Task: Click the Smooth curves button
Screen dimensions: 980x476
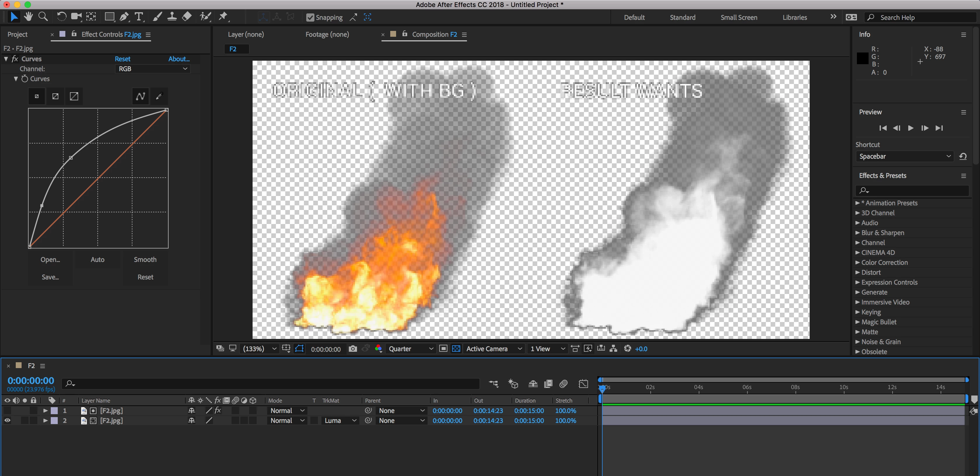Action: 145,260
